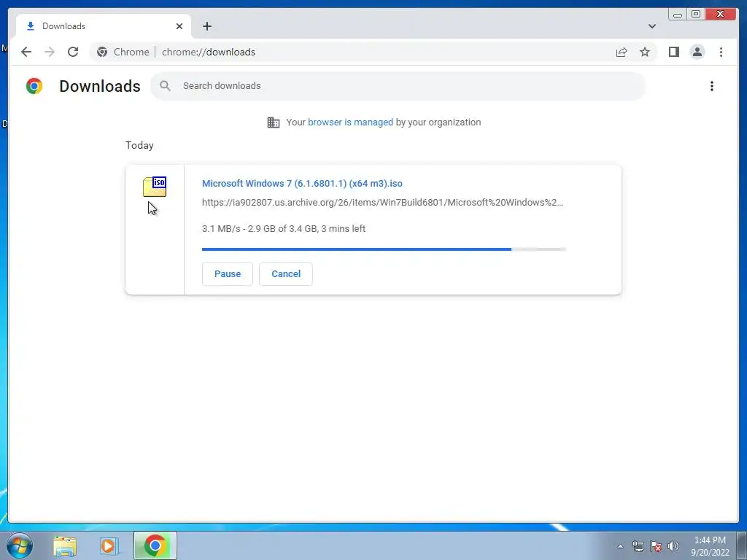The image size is (747, 560).
Task: Reload the downloads page
Action: tap(73, 52)
